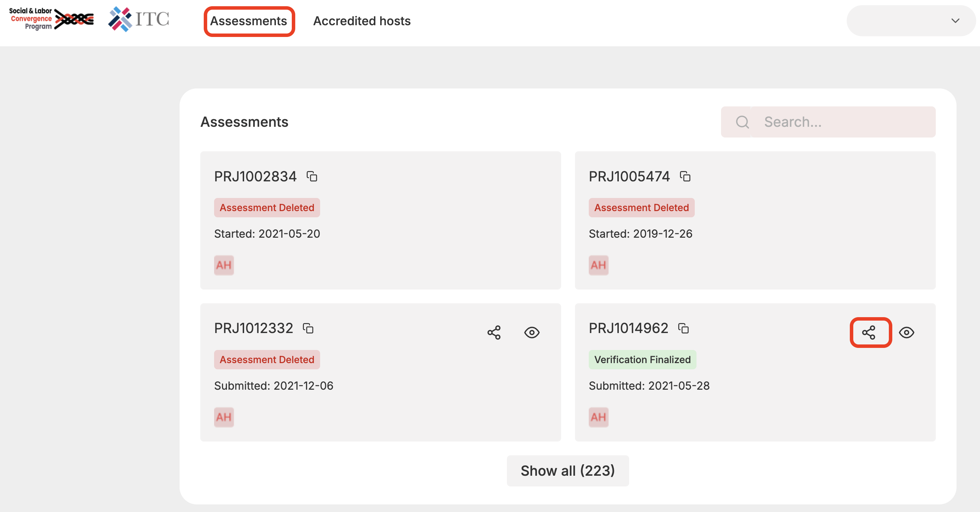Click the ITC logo
This screenshot has height=512, width=980.
click(x=138, y=19)
